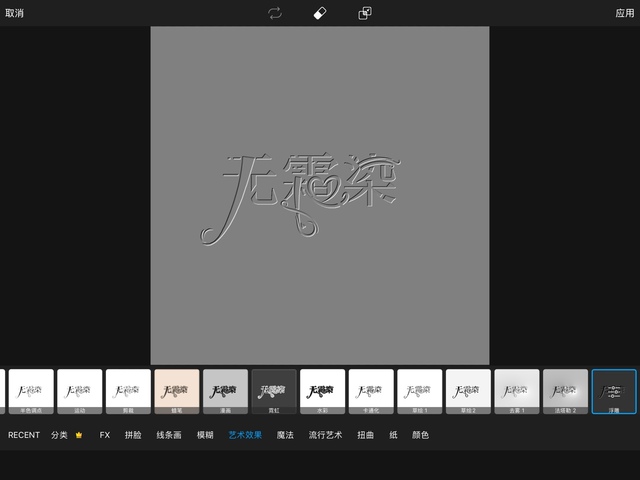Image resolution: width=640 pixels, height=480 pixels.
Task: Select the 扭曲 distortion tab
Action: coord(364,436)
